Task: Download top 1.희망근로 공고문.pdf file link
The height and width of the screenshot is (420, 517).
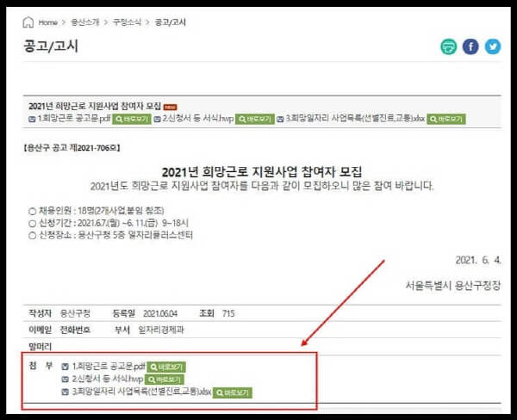Action: [74, 119]
